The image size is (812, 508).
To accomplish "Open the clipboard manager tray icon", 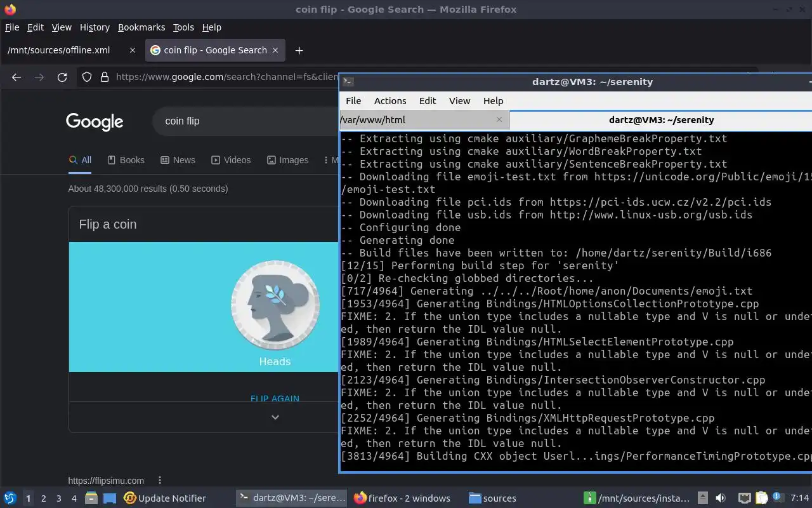I will tap(762, 498).
